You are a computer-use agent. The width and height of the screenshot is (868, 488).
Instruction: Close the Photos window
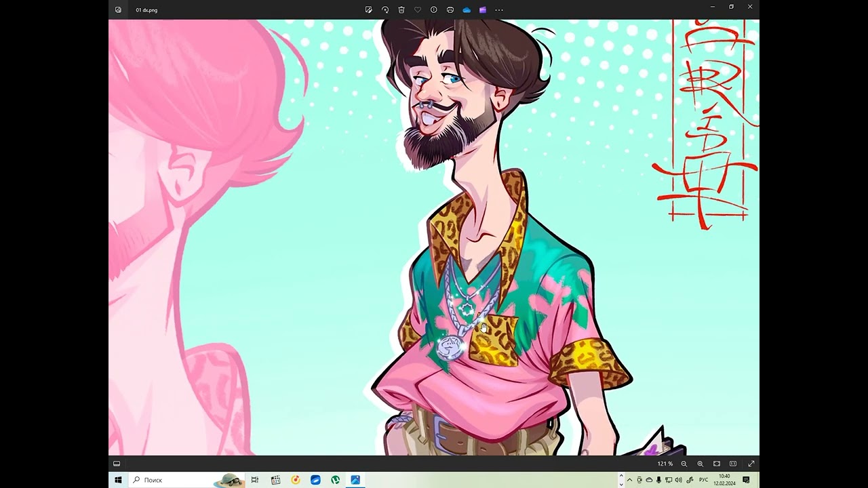(x=750, y=7)
